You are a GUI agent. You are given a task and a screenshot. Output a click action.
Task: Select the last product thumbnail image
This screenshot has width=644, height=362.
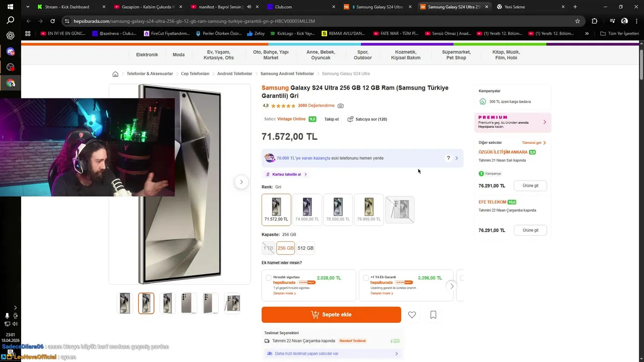[232, 303]
